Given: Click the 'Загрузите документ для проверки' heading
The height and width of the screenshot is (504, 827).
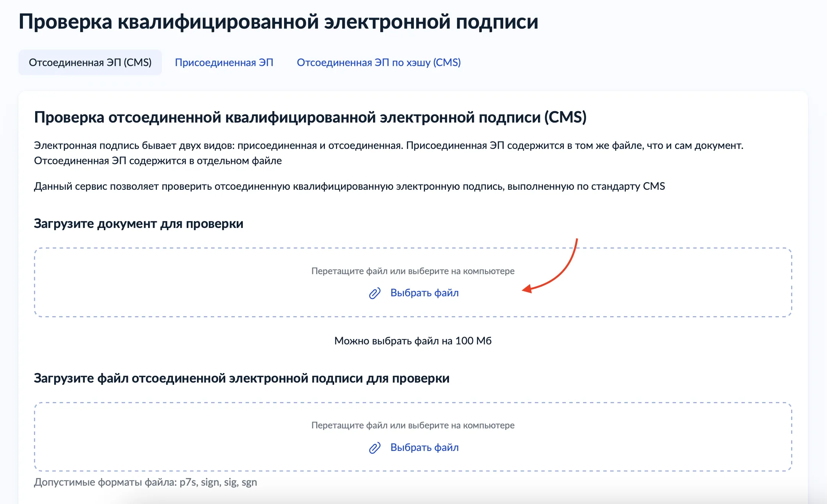Looking at the screenshot, I should (139, 224).
